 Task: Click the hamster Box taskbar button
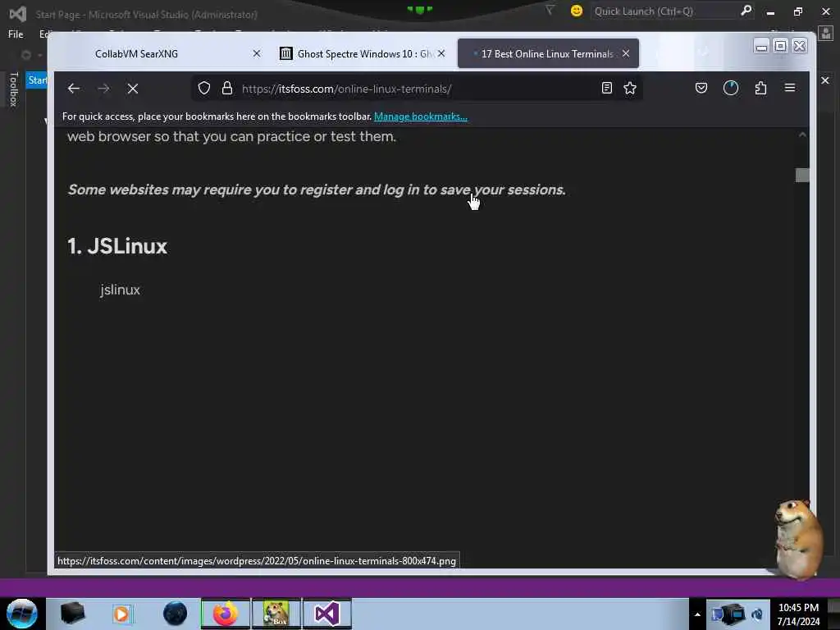point(276,614)
